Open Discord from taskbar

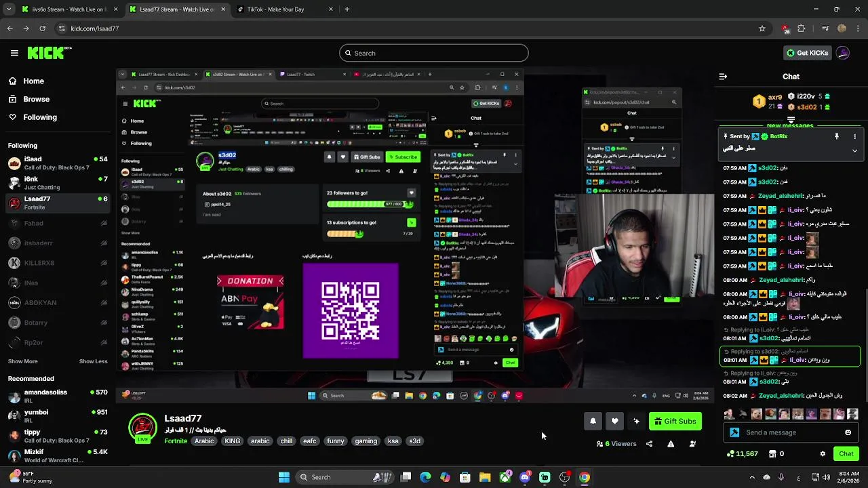tap(525, 477)
